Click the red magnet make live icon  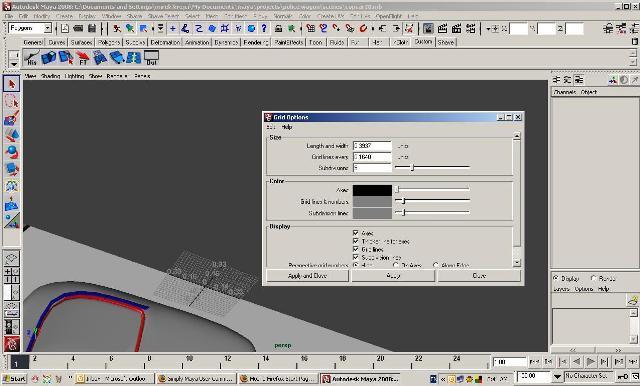[363, 28]
